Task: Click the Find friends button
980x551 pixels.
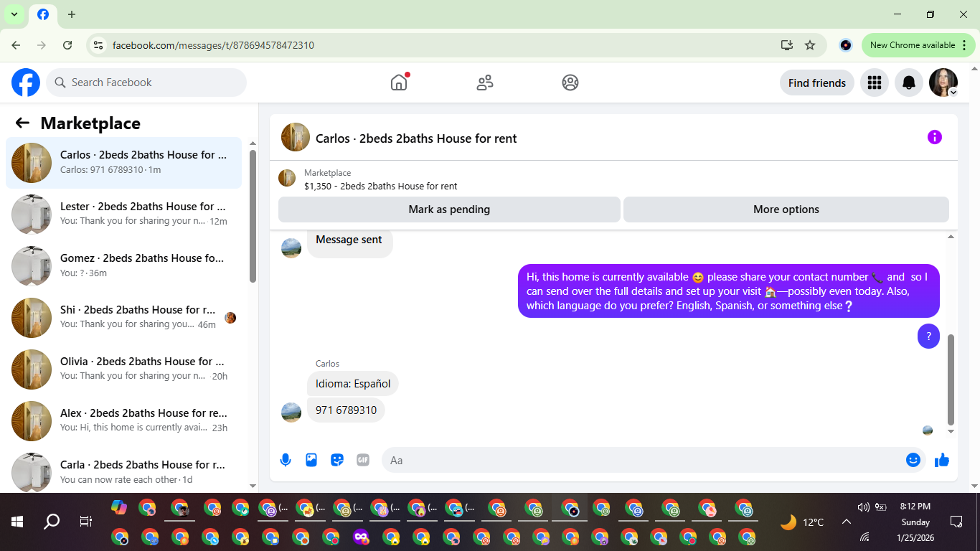Action: pyautogui.click(x=817, y=83)
